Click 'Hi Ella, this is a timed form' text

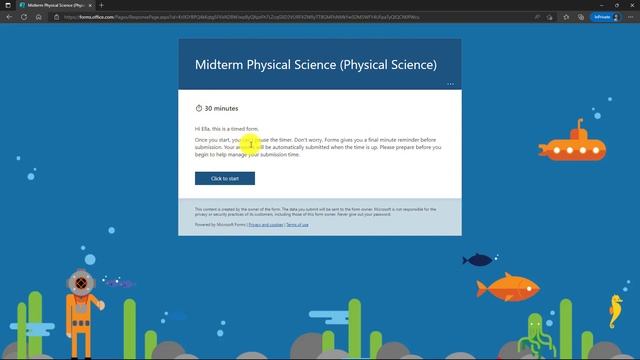[227, 129]
